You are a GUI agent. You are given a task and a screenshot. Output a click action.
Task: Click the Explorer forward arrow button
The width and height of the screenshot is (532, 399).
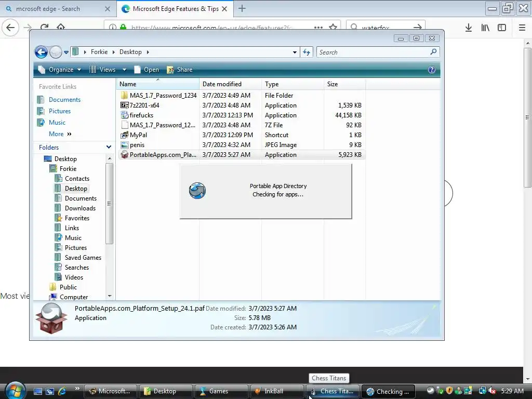click(x=56, y=52)
